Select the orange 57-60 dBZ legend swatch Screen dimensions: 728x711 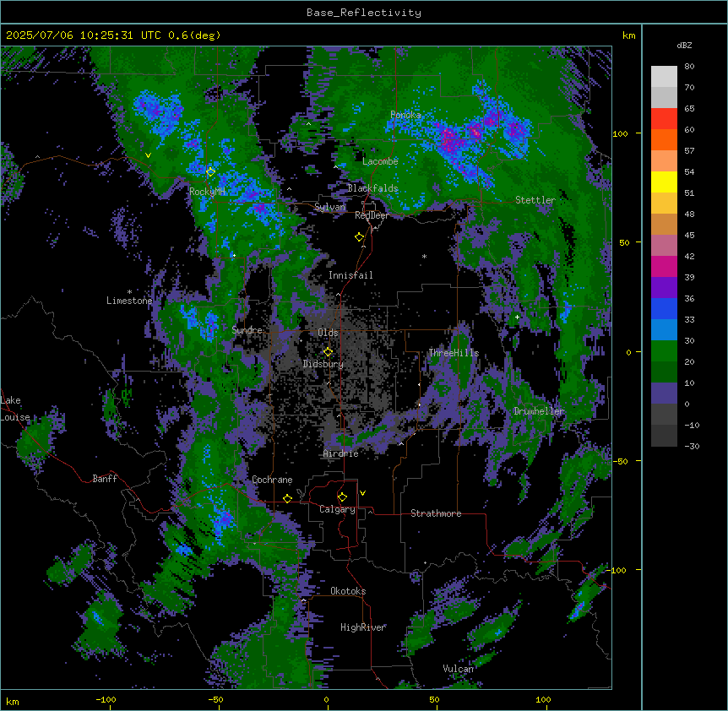[664, 139]
